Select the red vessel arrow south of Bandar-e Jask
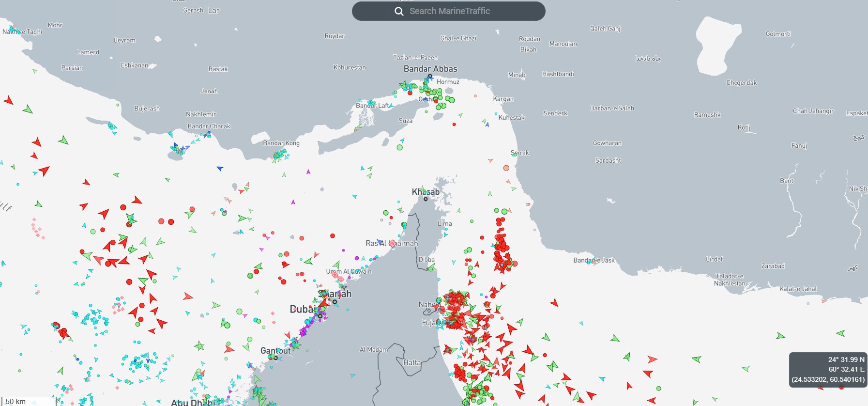Screen dimensions: 868x406 click(554, 303)
